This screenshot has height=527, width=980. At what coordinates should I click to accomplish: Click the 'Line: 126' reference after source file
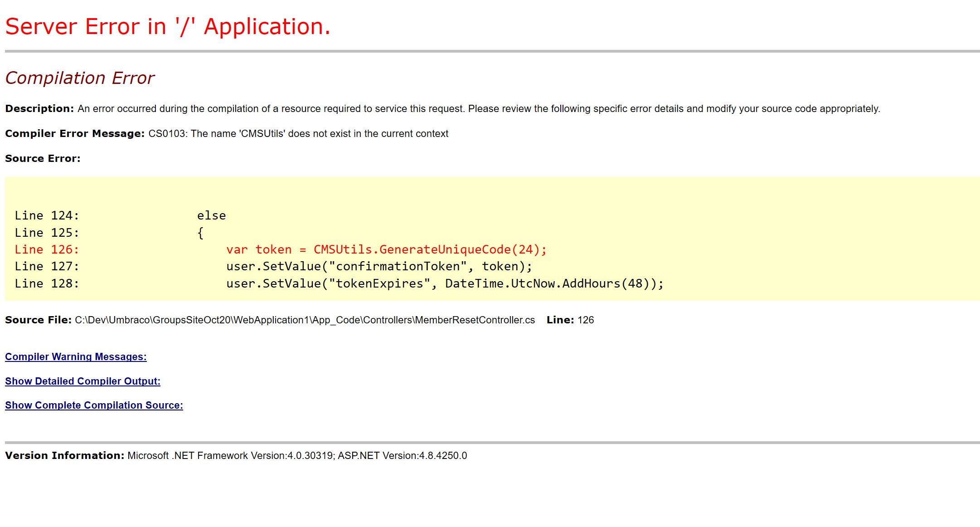[570, 320]
